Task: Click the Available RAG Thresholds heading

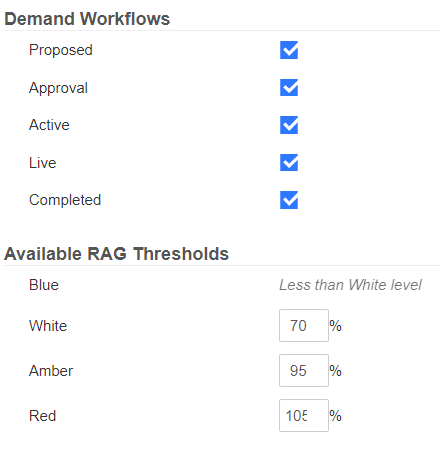Action: [x=116, y=254]
